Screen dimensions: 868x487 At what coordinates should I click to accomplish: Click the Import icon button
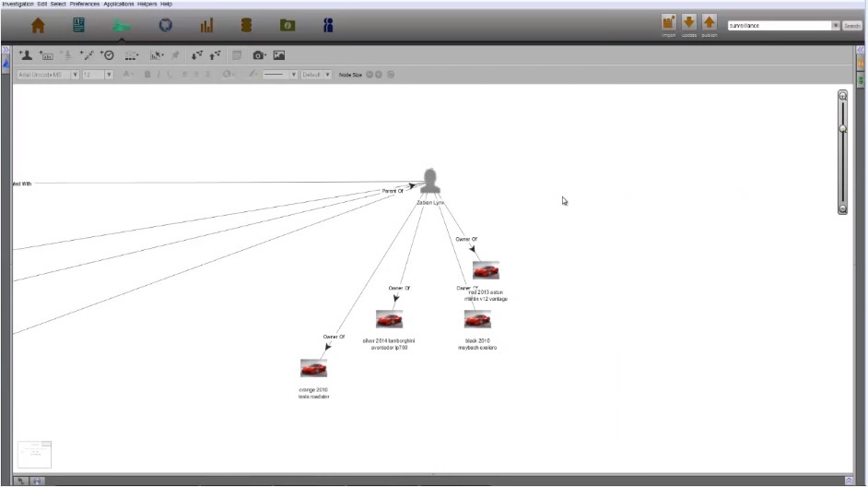pyautogui.click(x=669, y=23)
